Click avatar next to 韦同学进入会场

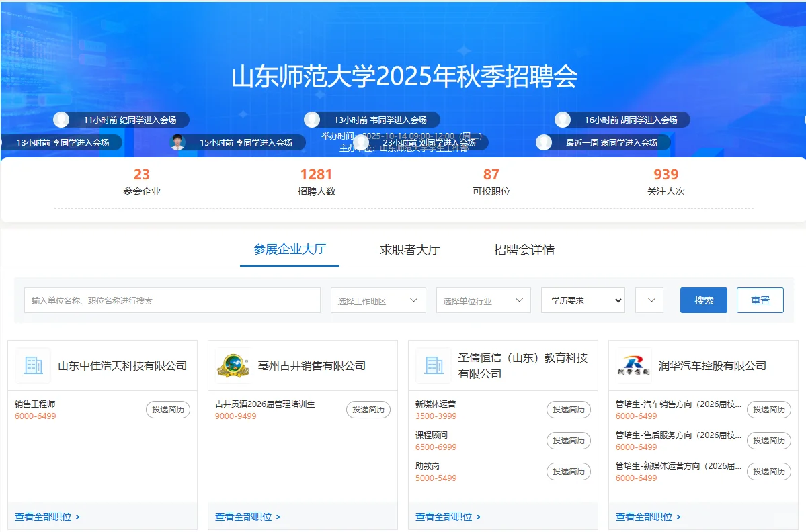click(x=312, y=120)
